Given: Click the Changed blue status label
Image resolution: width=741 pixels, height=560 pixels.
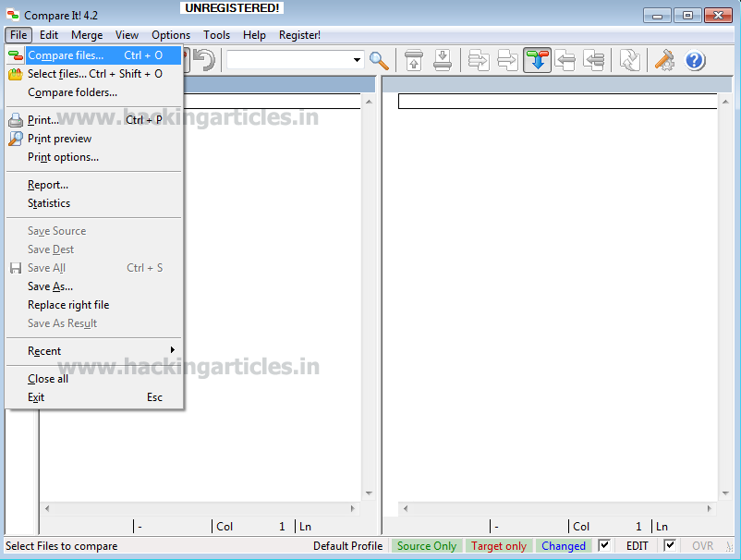Looking at the screenshot, I should point(564,546).
